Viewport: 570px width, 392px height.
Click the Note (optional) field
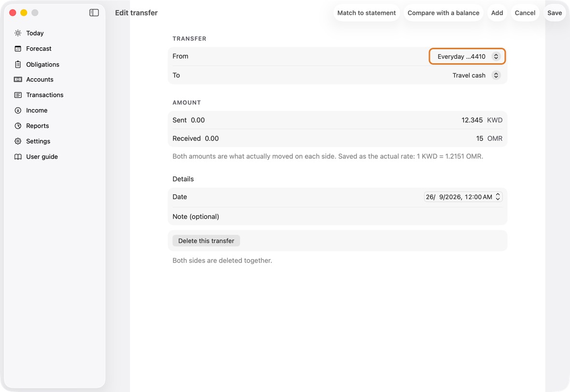pos(337,217)
